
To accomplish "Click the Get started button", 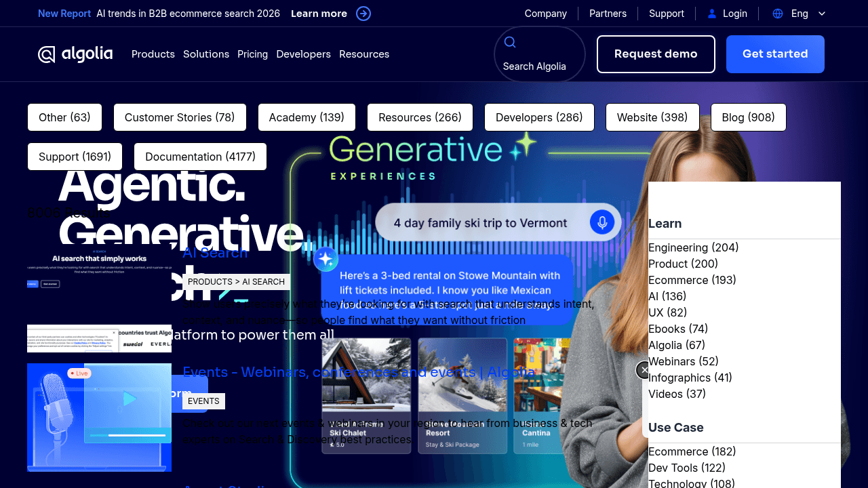I will [x=775, y=54].
